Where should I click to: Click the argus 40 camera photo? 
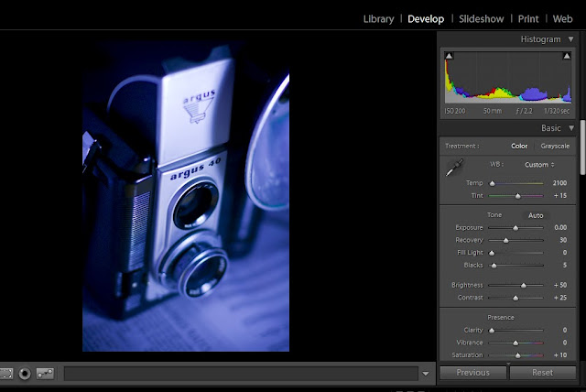click(186, 196)
